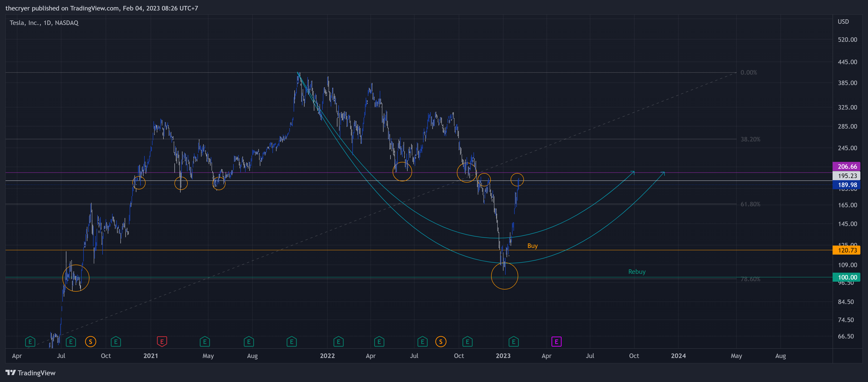Select the earnings marker above May 2021 label
868x382 pixels.
pyautogui.click(x=205, y=342)
